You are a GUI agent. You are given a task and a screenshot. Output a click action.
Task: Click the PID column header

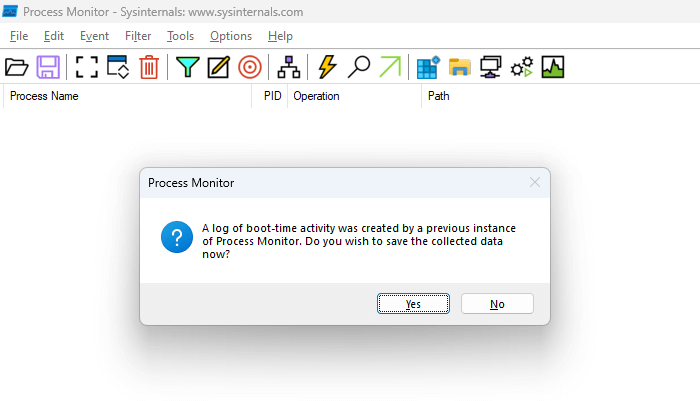point(270,96)
